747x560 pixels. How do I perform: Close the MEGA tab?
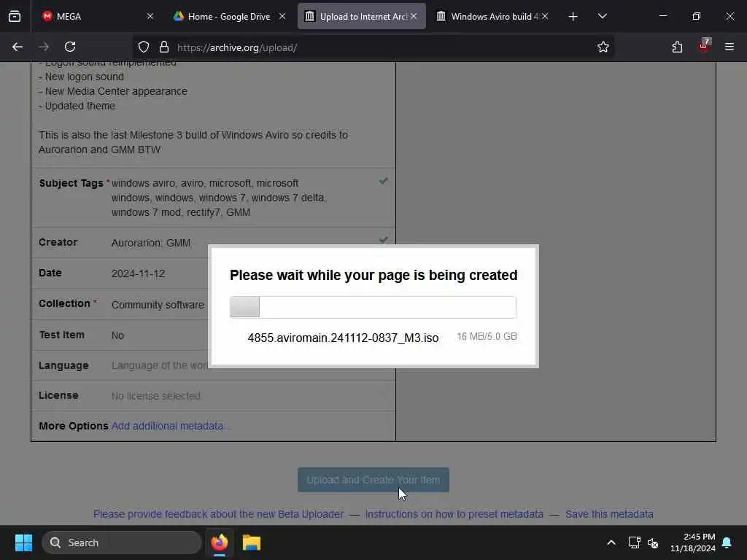150,16
